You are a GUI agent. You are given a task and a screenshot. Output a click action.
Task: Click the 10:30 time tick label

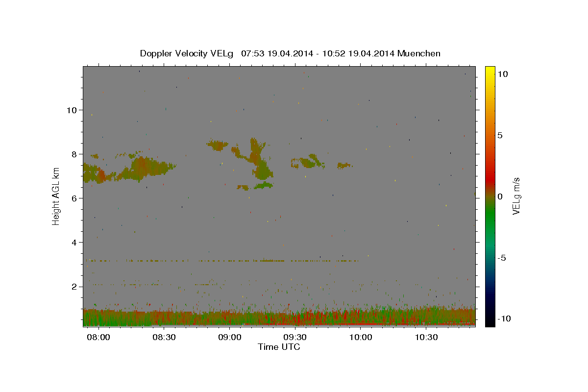(x=427, y=338)
